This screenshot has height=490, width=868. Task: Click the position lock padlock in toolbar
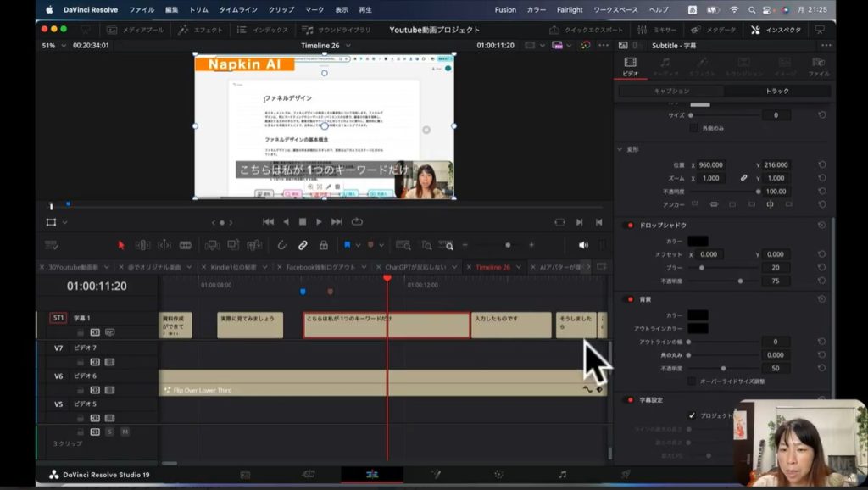[323, 245]
